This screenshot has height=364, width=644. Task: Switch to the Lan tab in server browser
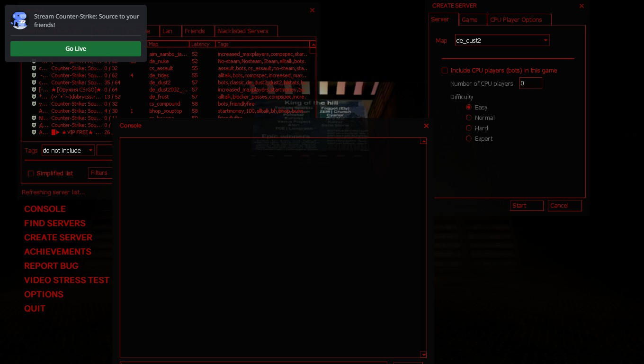tap(170, 31)
